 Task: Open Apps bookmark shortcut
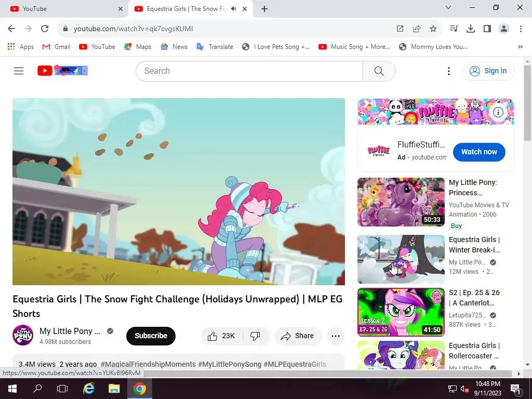[x=20, y=47]
